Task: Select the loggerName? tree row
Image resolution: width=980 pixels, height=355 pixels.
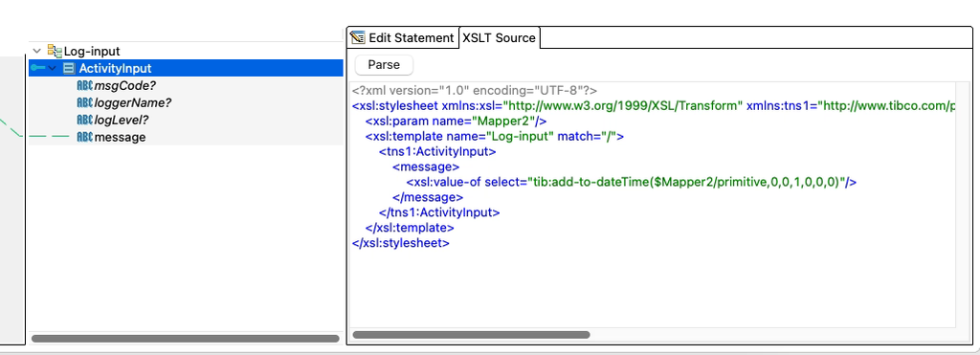Action: click(187, 102)
